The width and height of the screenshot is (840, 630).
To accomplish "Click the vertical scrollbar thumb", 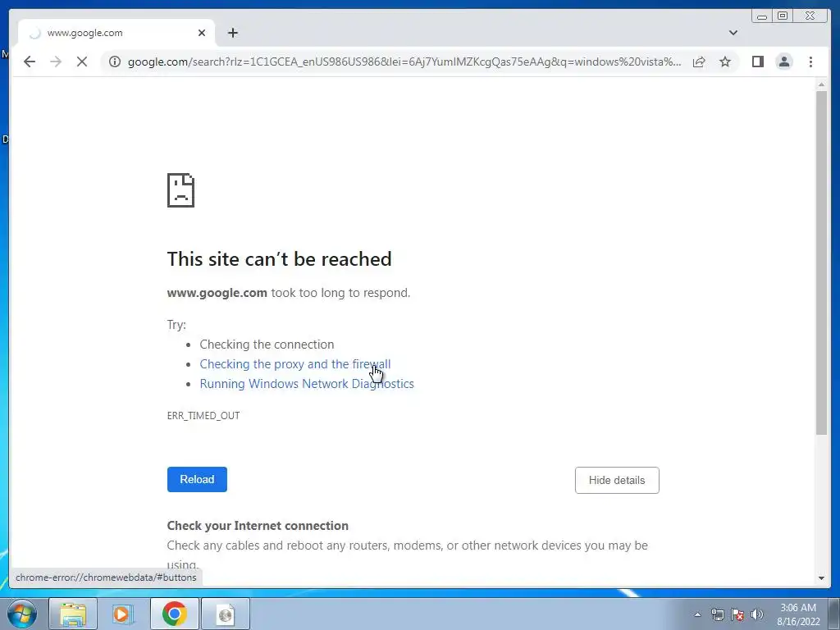I will [821, 262].
